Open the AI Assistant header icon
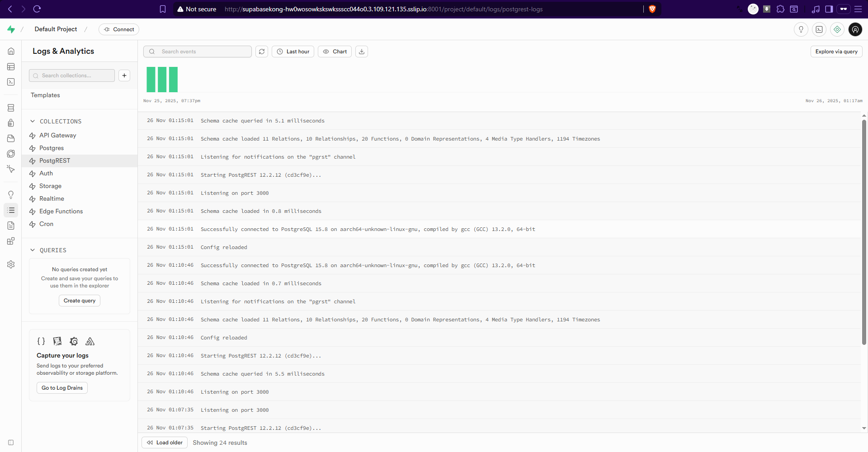The width and height of the screenshot is (868, 452). point(837,29)
